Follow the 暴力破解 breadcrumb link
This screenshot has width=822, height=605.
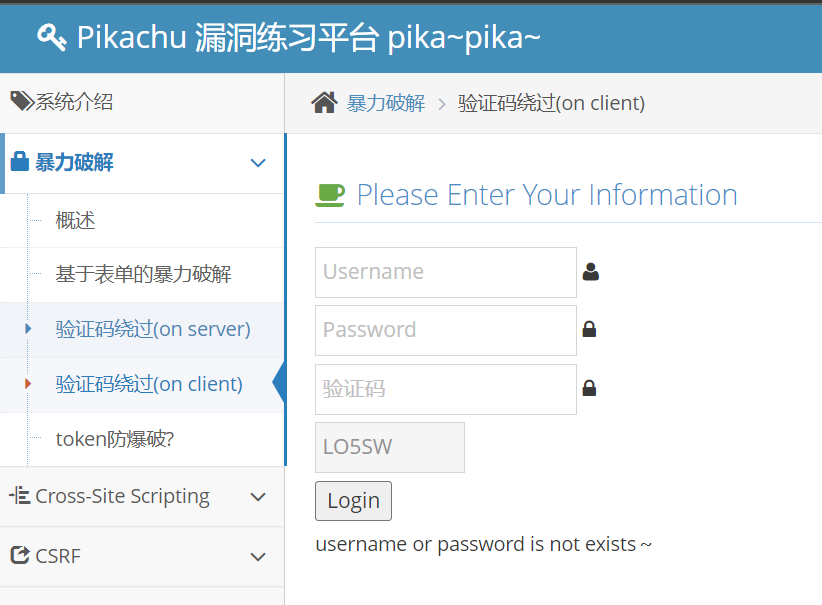pyautogui.click(x=386, y=103)
